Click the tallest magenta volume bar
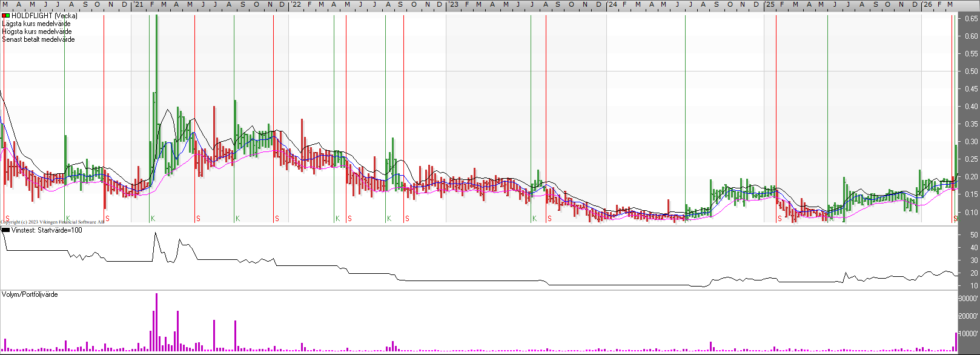This screenshot has width=980, height=355. coord(156,322)
